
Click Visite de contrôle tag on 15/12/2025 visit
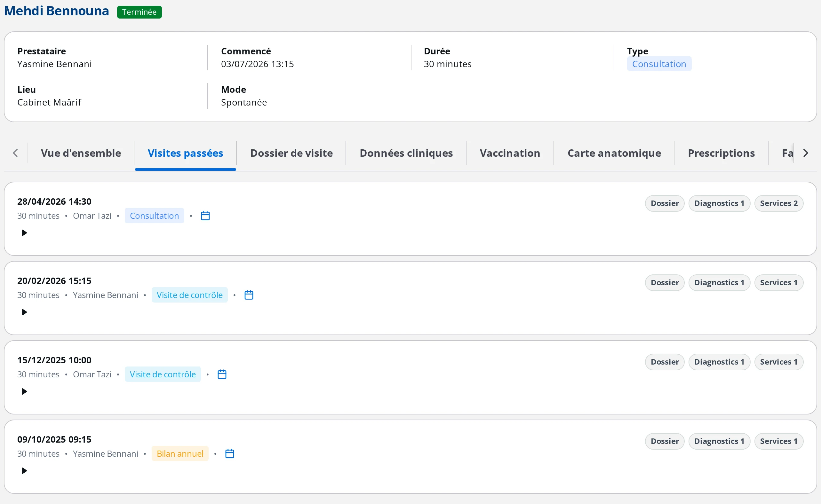[163, 374]
